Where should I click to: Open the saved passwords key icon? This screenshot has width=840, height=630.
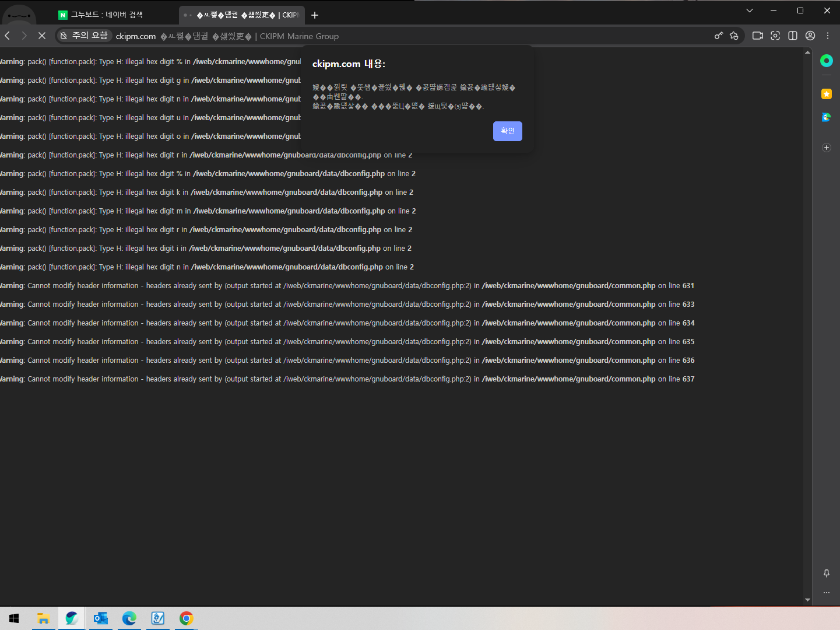coord(718,36)
